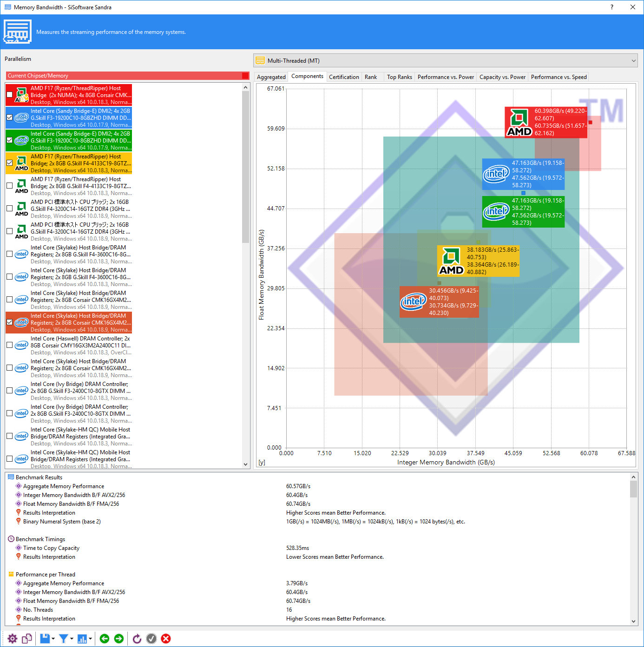Click the red swatch on Current Chipset/Memory bar
Image resolution: width=644 pixels, height=647 pixels.
pos(245,76)
